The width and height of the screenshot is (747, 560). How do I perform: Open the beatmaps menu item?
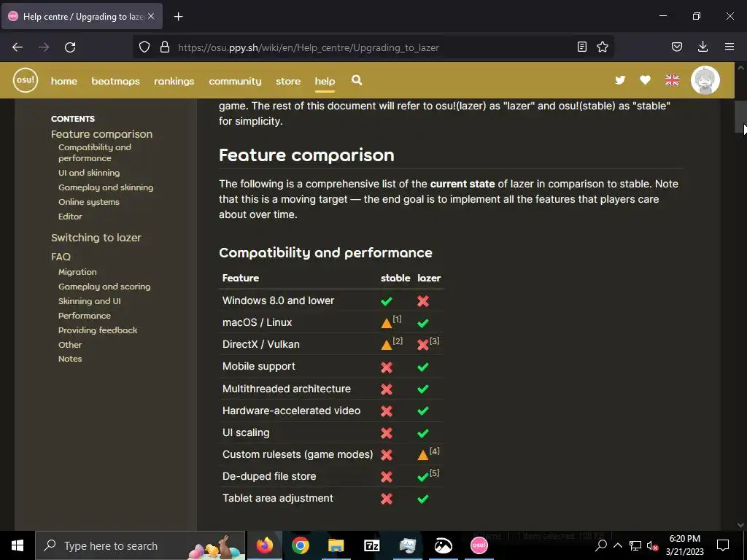pos(116,82)
